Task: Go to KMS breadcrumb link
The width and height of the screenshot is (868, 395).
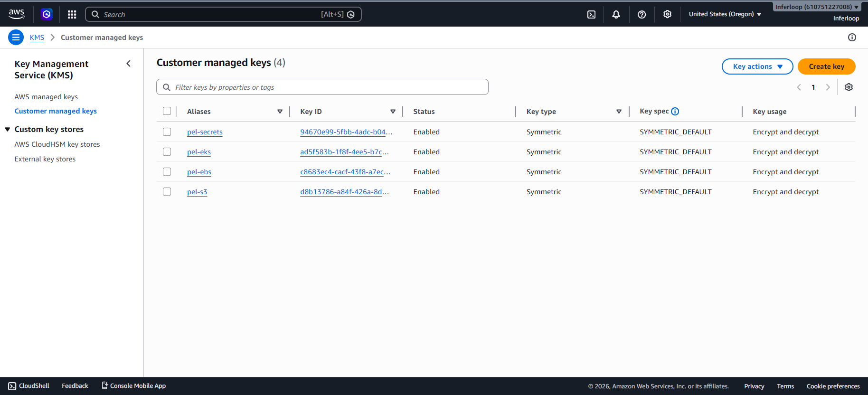Action: point(37,38)
